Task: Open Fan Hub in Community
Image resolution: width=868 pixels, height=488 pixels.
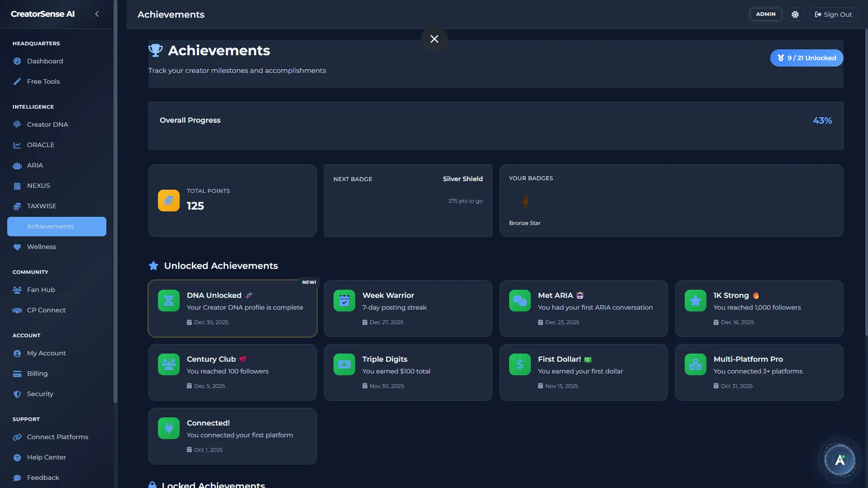Action: point(40,290)
